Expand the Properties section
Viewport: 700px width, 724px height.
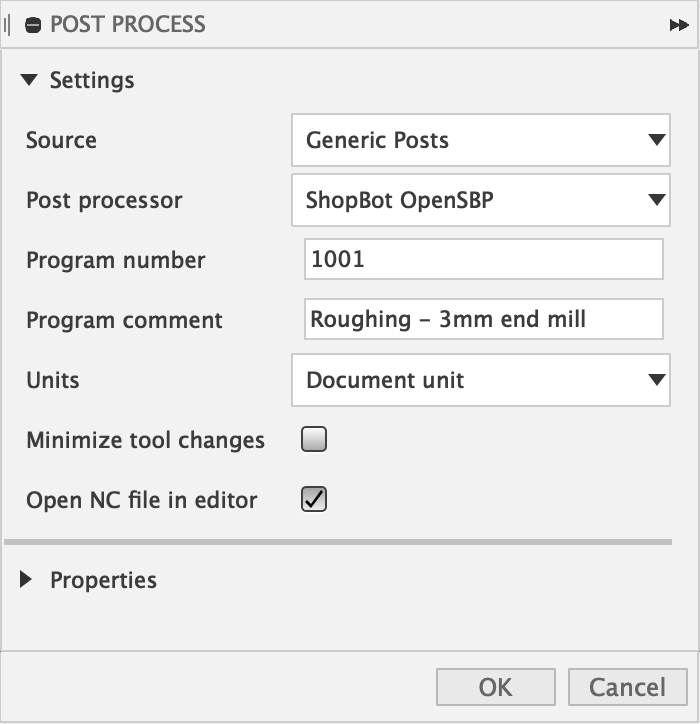click(26, 579)
